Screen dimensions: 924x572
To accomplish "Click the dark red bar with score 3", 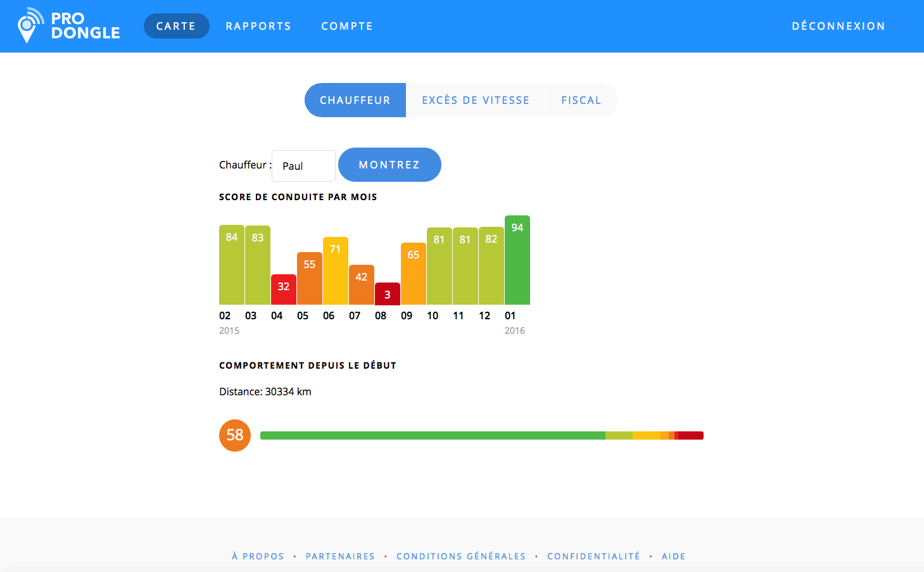I will pyautogui.click(x=388, y=294).
